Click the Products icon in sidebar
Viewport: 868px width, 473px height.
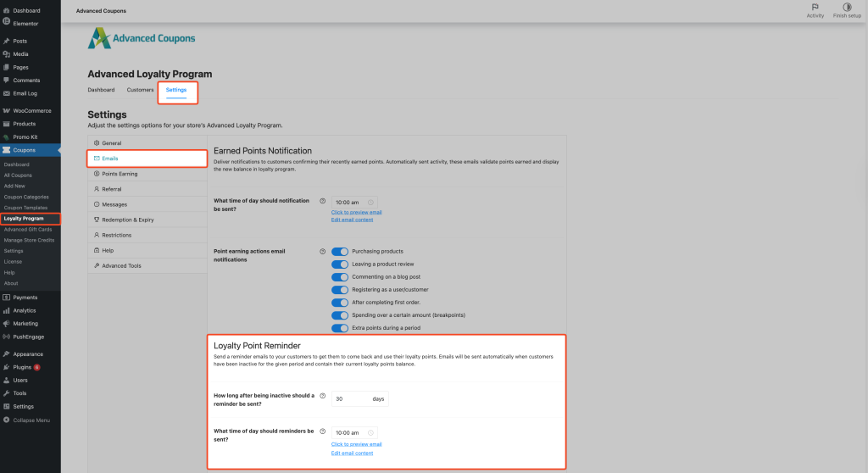point(7,124)
